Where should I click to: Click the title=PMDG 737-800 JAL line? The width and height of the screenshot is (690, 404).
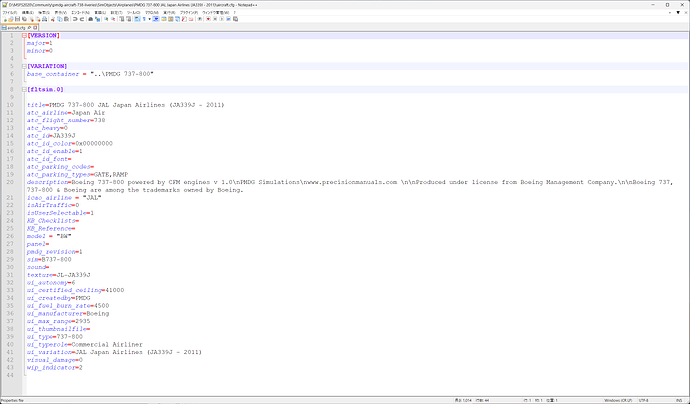[125, 105]
